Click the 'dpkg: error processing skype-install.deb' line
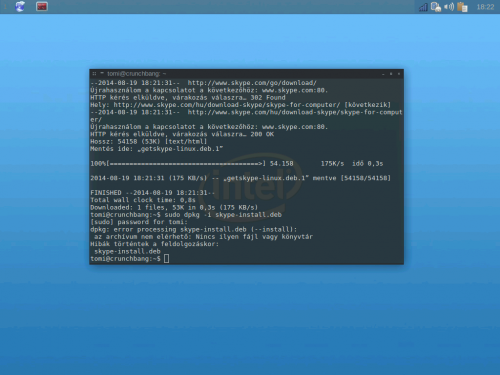 (x=194, y=229)
